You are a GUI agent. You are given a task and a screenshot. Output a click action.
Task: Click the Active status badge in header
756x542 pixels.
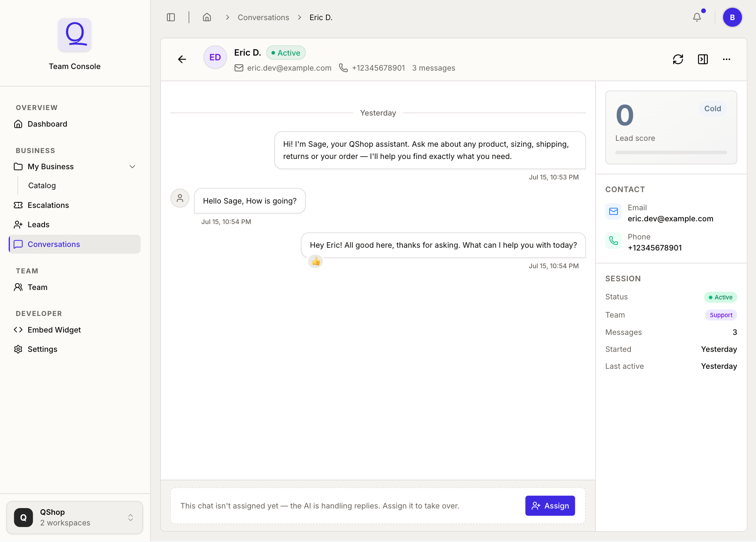pyautogui.click(x=286, y=53)
